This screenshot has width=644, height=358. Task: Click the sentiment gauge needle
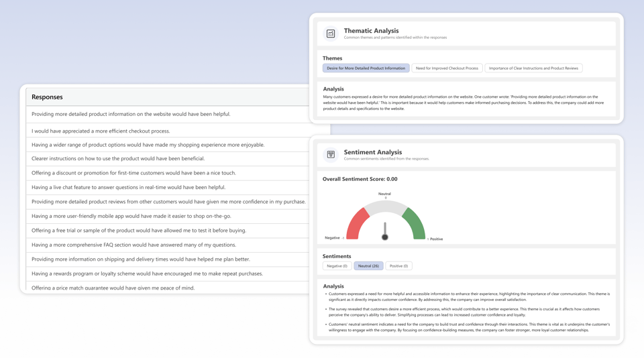coord(385,231)
